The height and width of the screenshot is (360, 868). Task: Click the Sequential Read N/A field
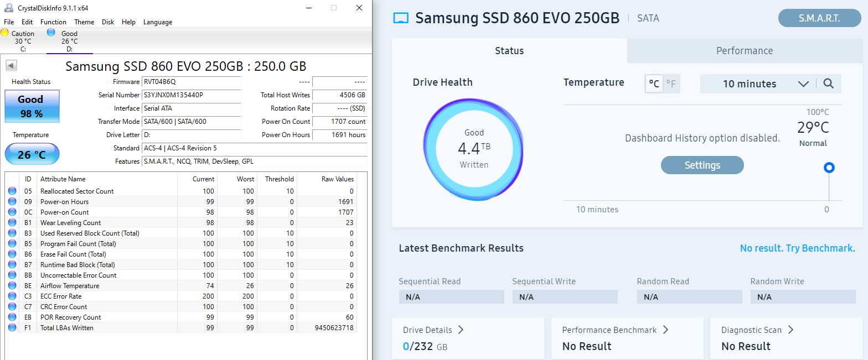(x=452, y=297)
